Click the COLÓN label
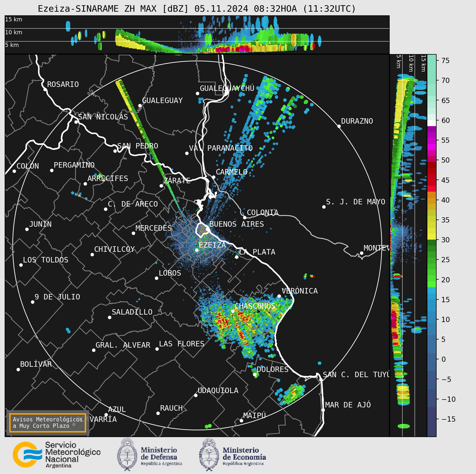 28,166
